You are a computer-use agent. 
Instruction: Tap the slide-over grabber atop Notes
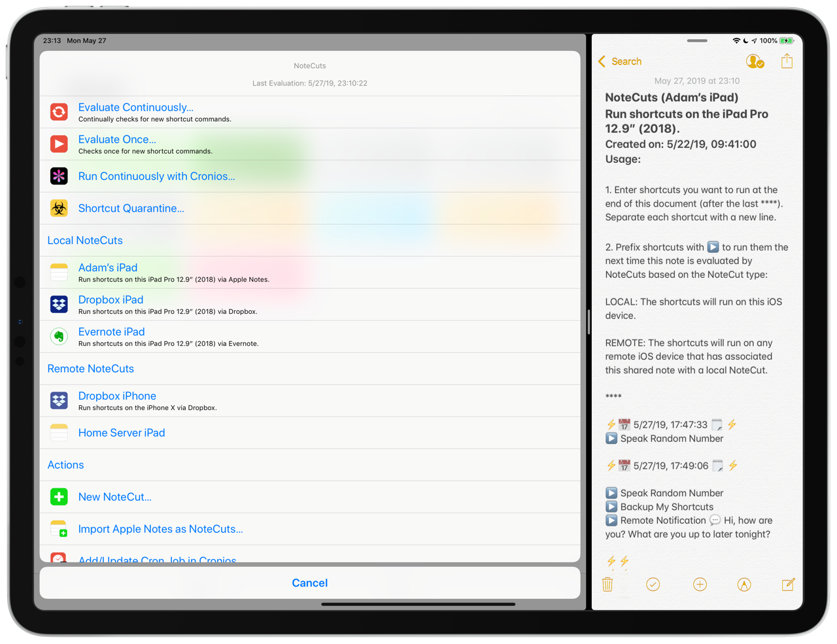click(697, 41)
